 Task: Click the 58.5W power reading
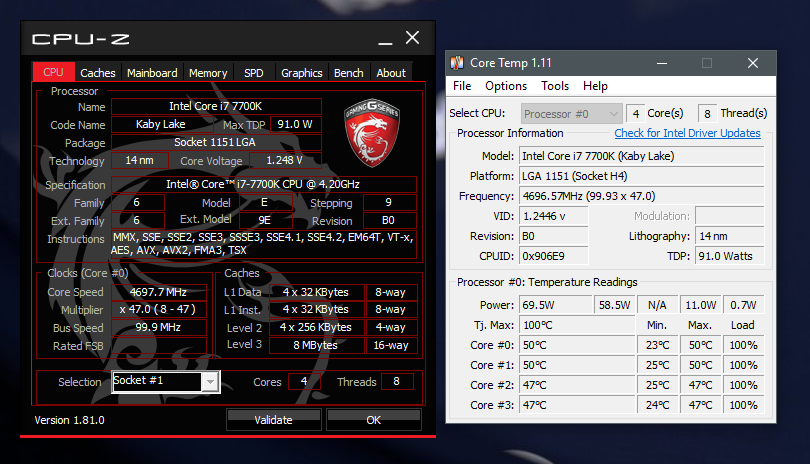click(x=615, y=305)
